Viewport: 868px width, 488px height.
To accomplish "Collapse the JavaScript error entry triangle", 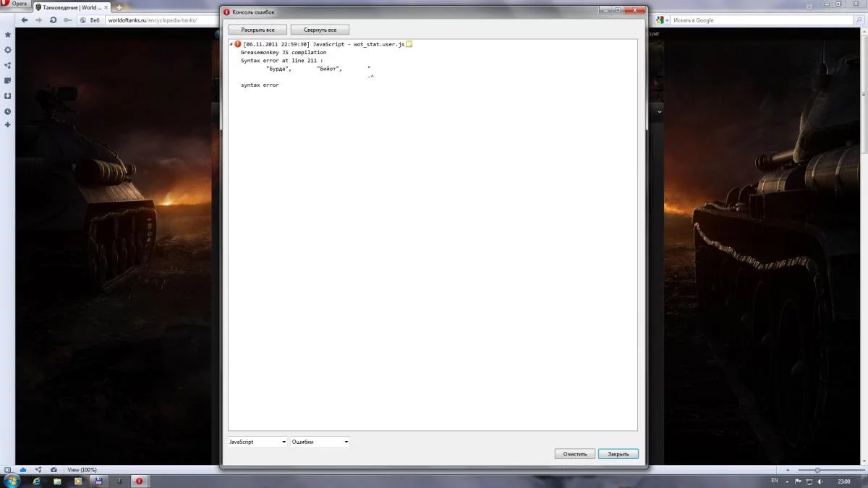I will click(x=231, y=44).
